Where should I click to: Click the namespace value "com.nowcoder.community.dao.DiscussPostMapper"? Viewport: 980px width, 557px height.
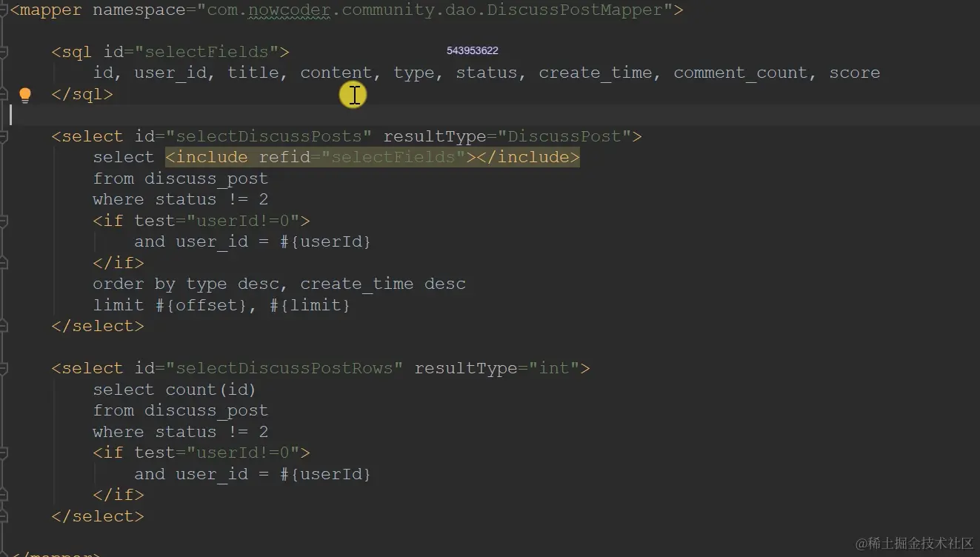(x=435, y=10)
